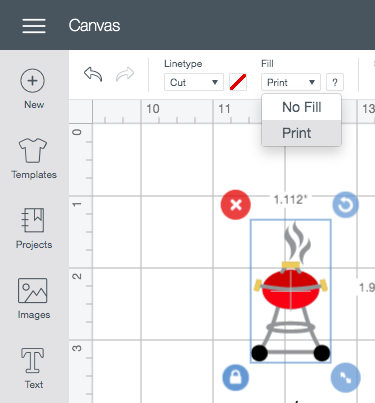
Task: Click the resize handle on the grill
Action: click(x=346, y=377)
